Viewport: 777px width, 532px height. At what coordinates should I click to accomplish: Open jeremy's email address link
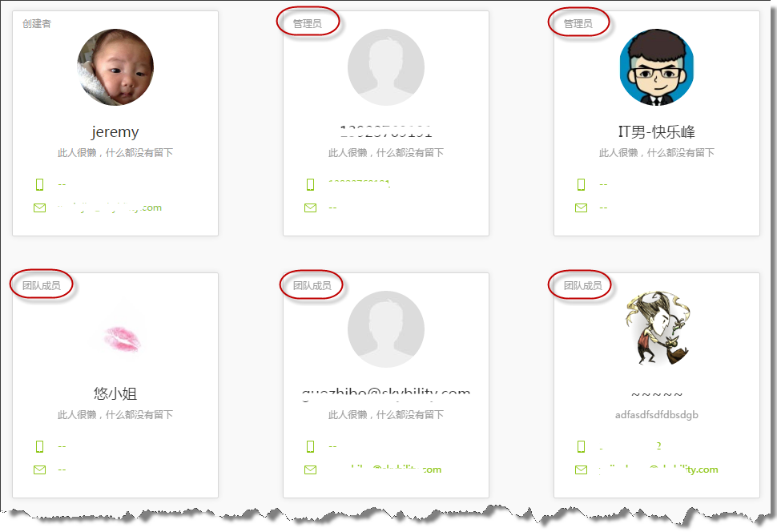click(x=110, y=208)
